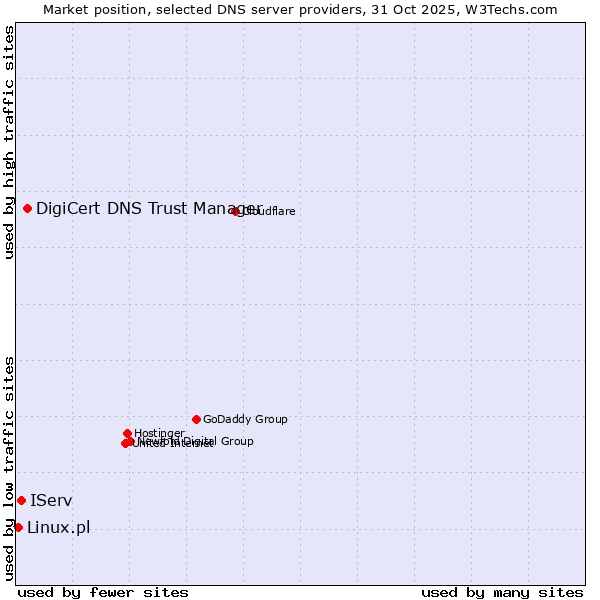Click the Hostinger data point marker
The image size is (600, 600).
coord(127,433)
